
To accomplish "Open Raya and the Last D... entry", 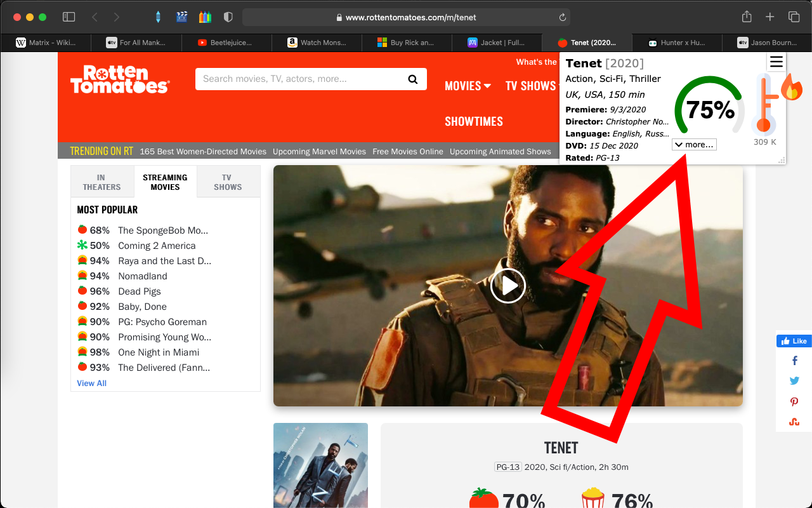I will [x=165, y=261].
